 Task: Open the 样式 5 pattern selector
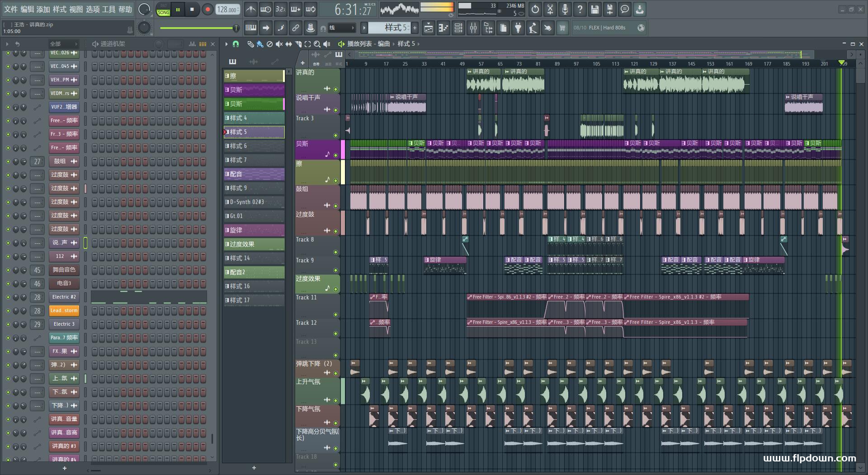pos(389,28)
